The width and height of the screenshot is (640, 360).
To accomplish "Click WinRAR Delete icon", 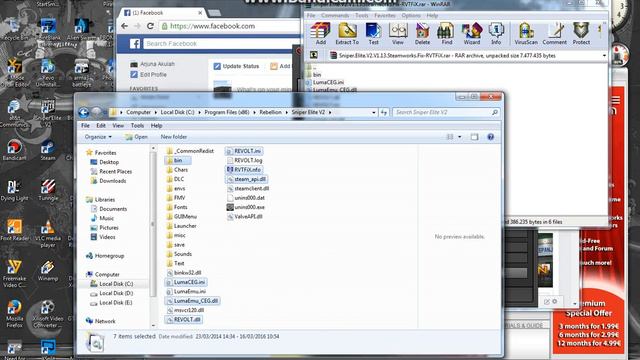I will pyautogui.click(x=422, y=33).
